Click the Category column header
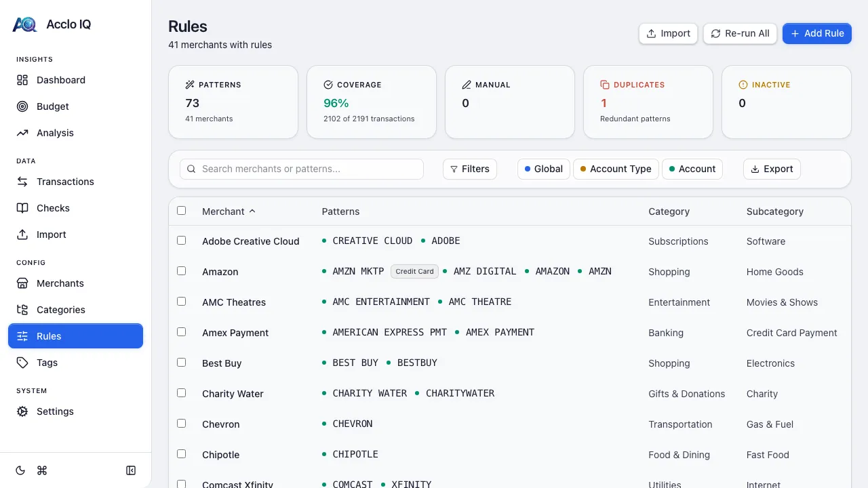Image resolution: width=868 pixels, height=488 pixels. (x=669, y=211)
